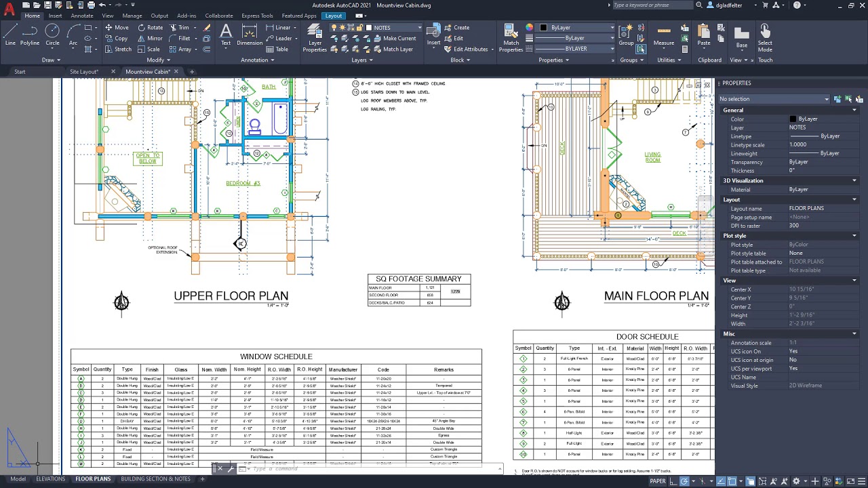Click the Group tool
The image size is (868, 488).
pyautogui.click(x=626, y=35)
